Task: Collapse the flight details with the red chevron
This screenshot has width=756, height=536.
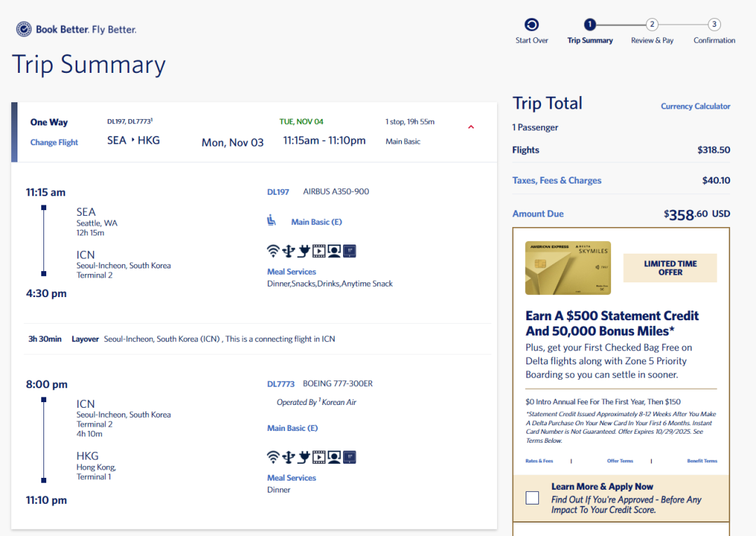Action: 470,127
